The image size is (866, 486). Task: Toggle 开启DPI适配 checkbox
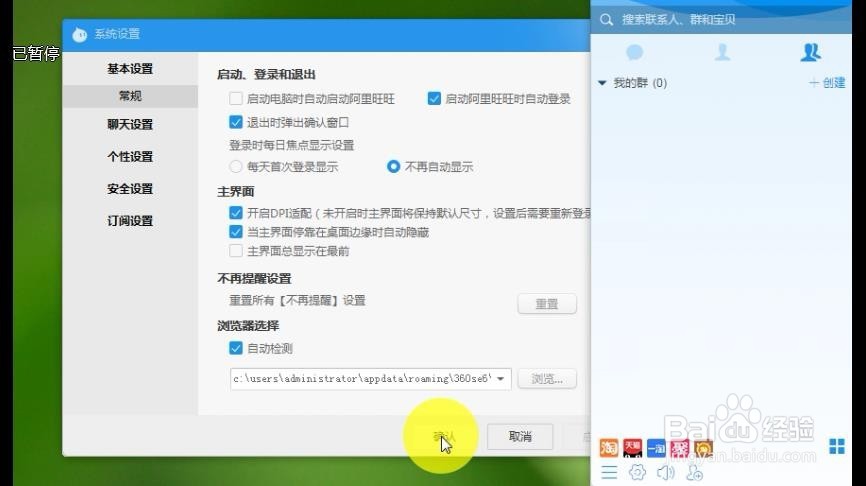point(236,213)
